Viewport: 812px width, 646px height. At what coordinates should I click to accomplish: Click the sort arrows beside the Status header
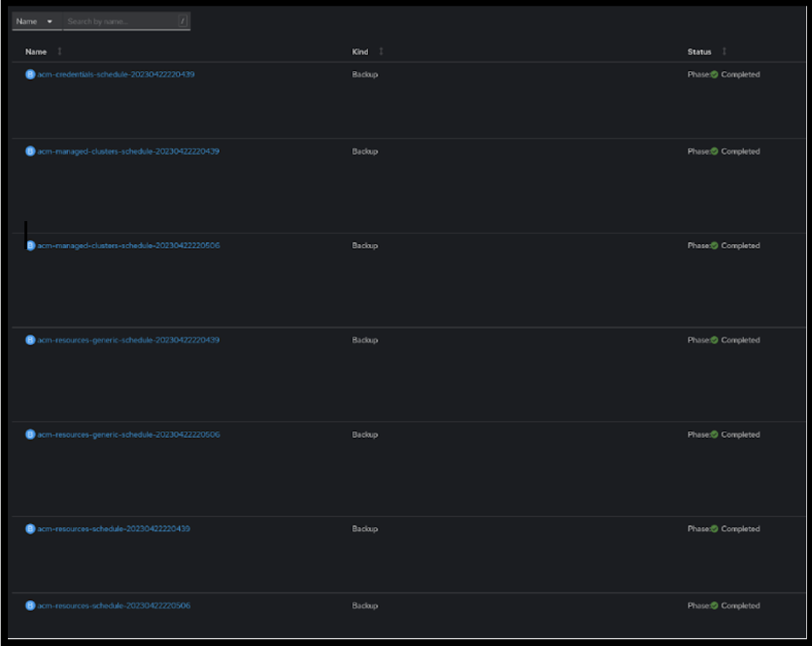[x=724, y=52]
